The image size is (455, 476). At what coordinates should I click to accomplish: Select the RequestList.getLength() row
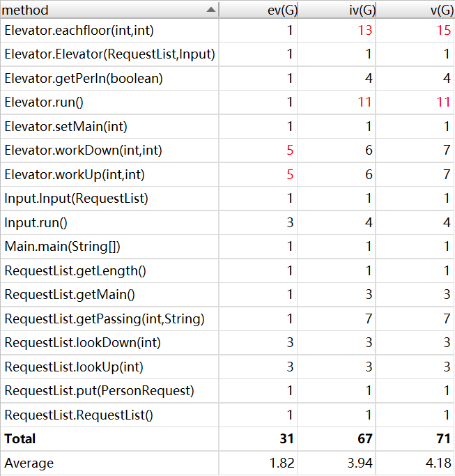(x=227, y=270)
